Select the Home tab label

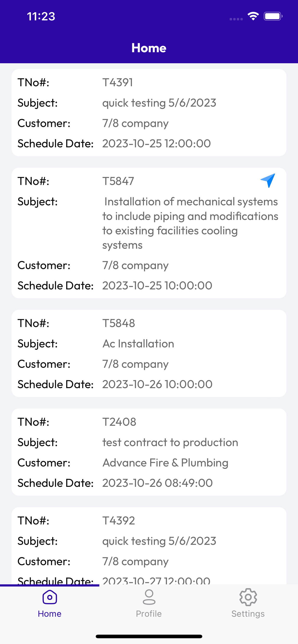pyautogui.click(x=50, y=614)
